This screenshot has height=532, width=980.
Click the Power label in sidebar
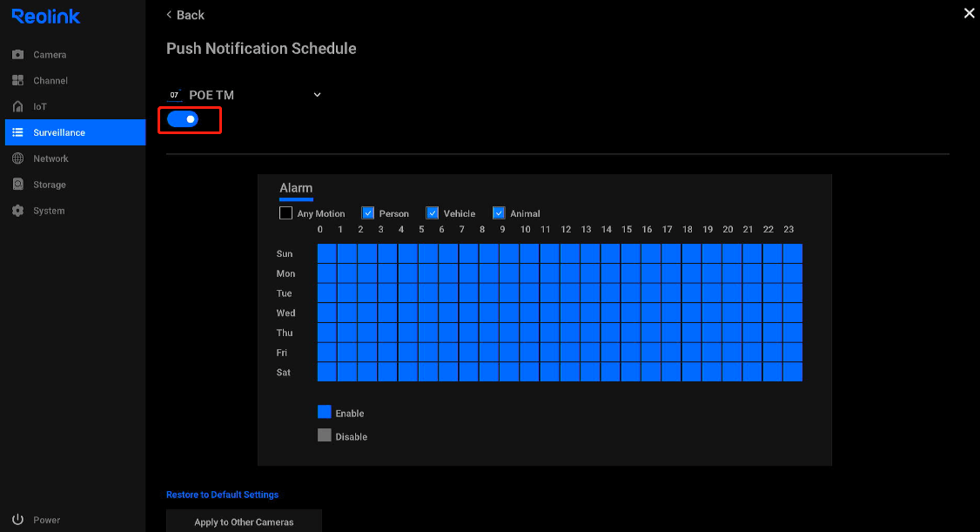tap(47, 520)
